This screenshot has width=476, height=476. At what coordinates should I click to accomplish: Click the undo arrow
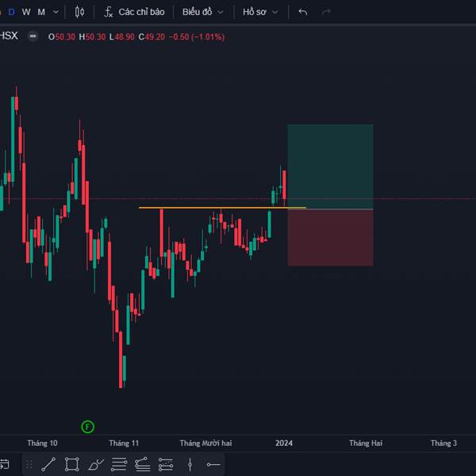click(303, 12)
